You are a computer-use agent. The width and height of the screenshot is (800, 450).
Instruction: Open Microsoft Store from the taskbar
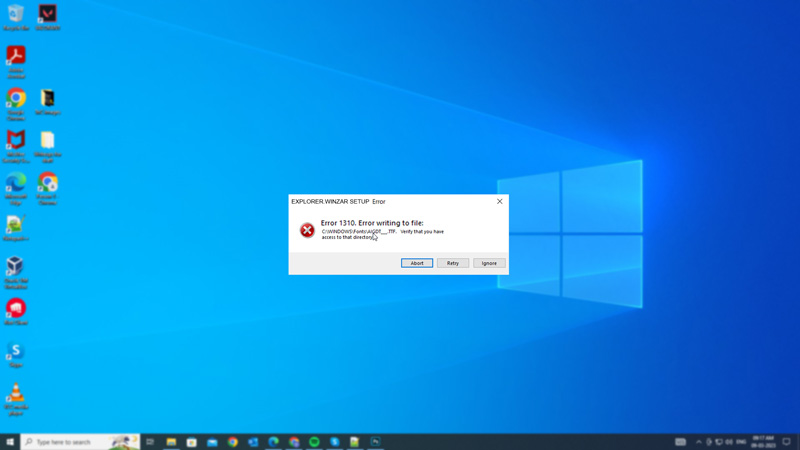[x=191, y=442]
